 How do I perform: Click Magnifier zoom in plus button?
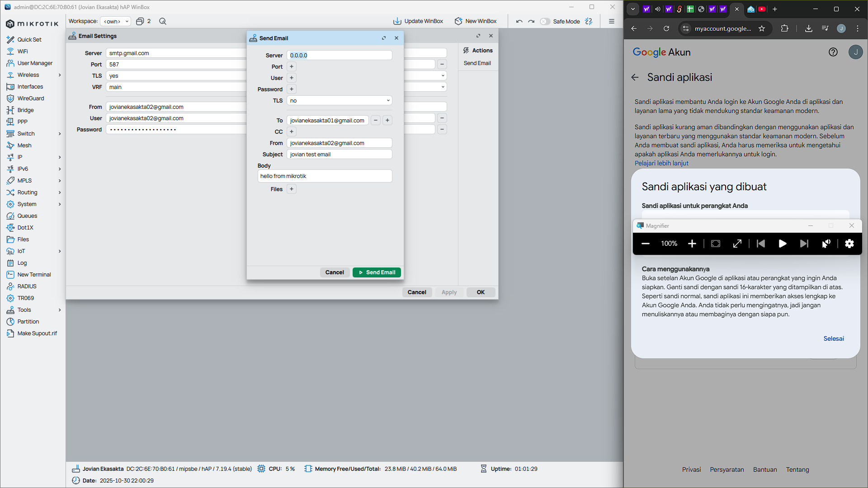pyautogui.click(x=692, y=244)
